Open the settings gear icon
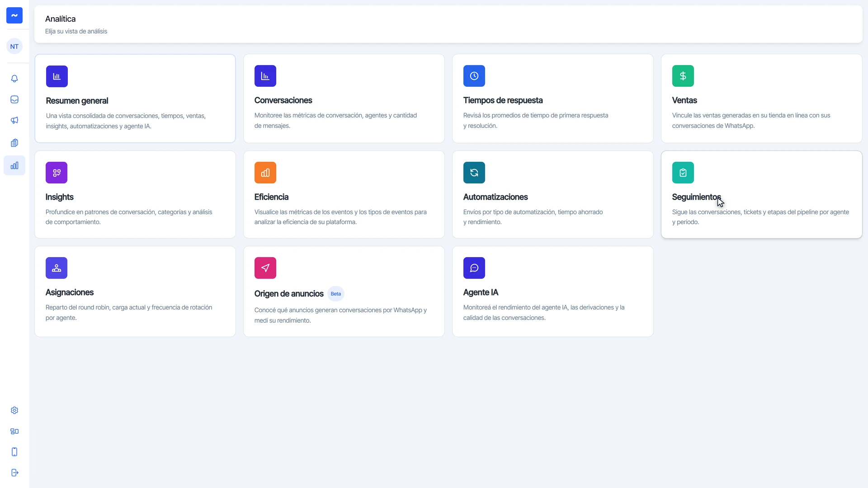This screenshot has width=868, height=488. [14, 410]
